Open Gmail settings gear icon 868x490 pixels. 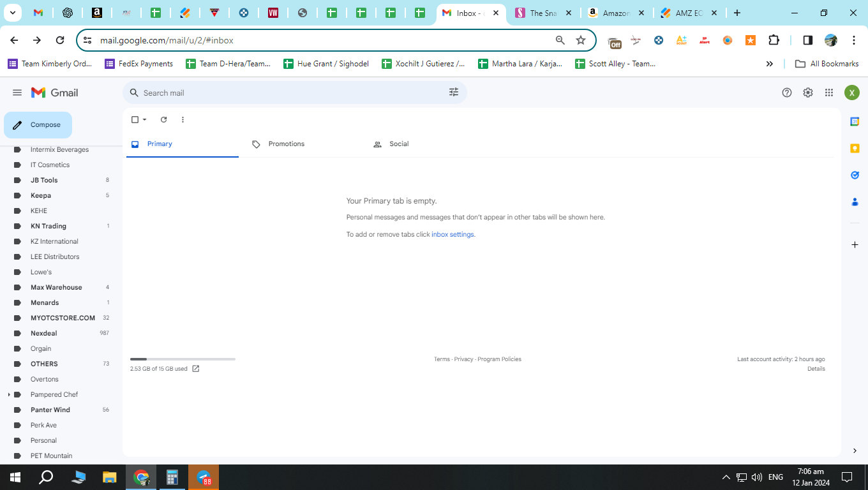click(x=808, y=93)
